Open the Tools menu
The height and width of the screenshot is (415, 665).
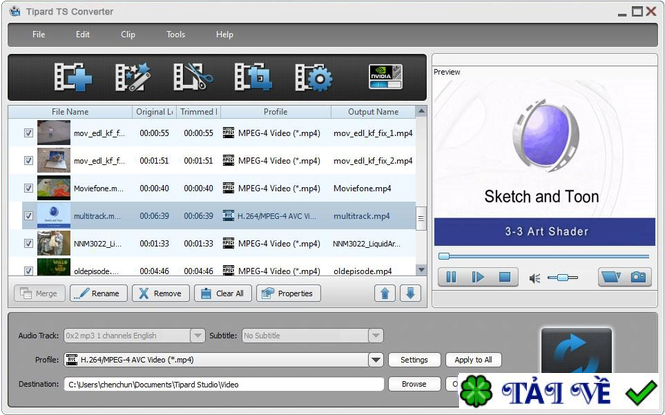(176, 34)
